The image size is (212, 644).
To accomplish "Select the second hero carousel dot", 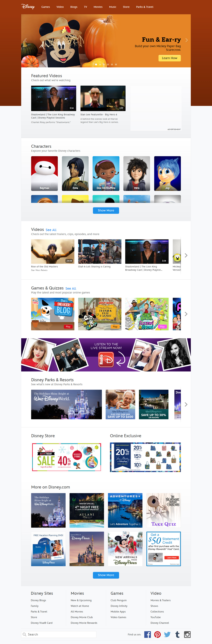I will (100, 65).
